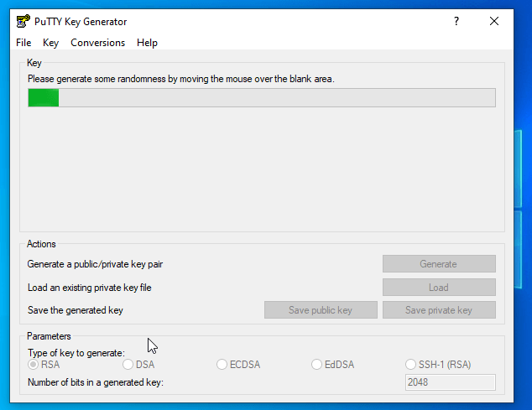Click 'Save the generated key' label

click(x=76, y=310)
